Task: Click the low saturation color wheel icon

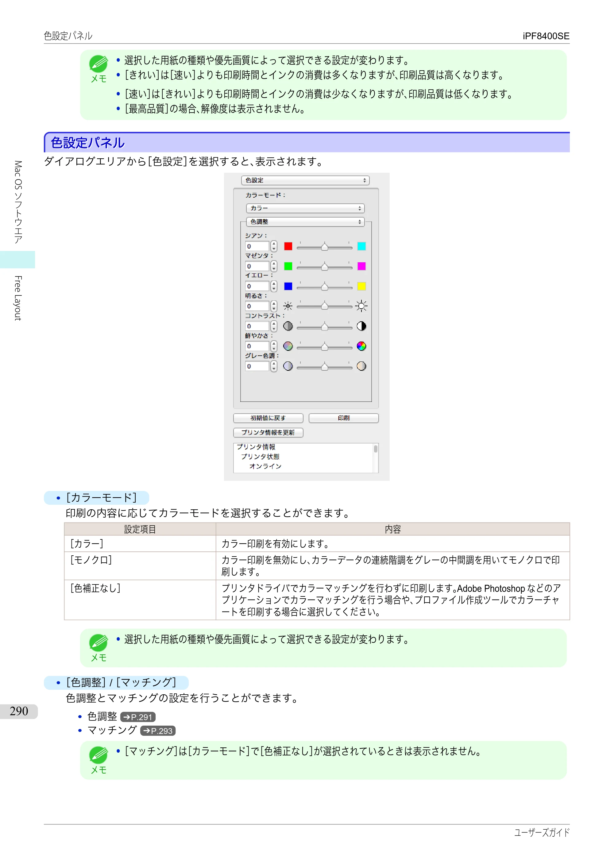Action: [288, 346]
